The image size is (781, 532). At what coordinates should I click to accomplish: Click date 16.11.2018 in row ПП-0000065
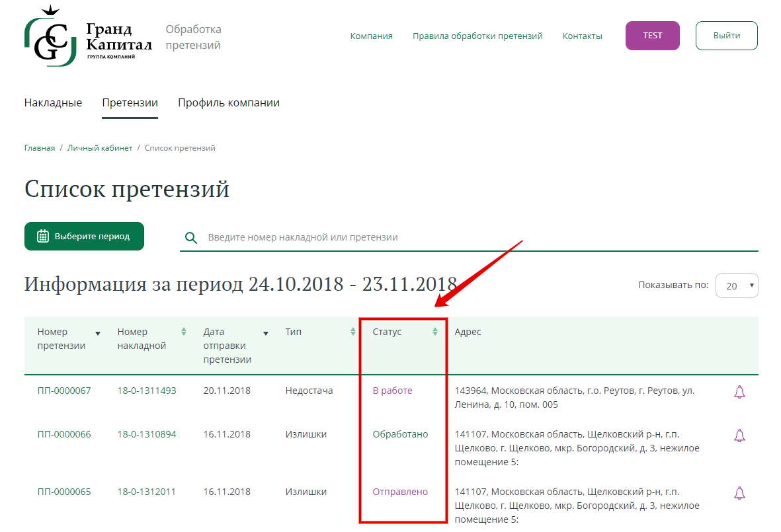[227, 492]
